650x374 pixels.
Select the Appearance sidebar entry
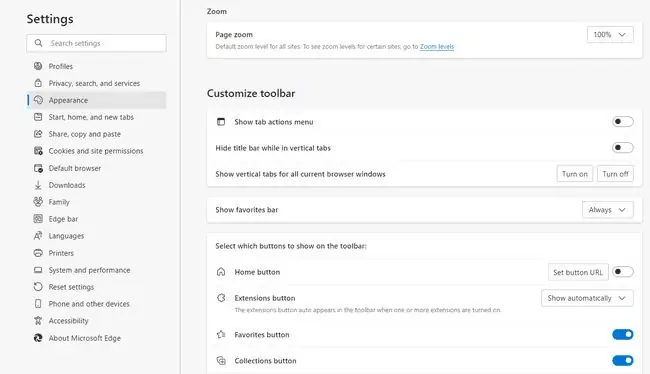(x=97, y=100)
